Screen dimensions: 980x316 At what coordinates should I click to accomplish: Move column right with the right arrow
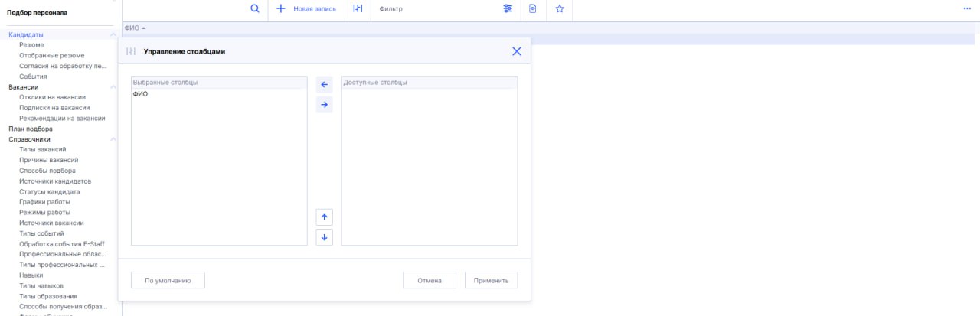(x=324, y=105)
